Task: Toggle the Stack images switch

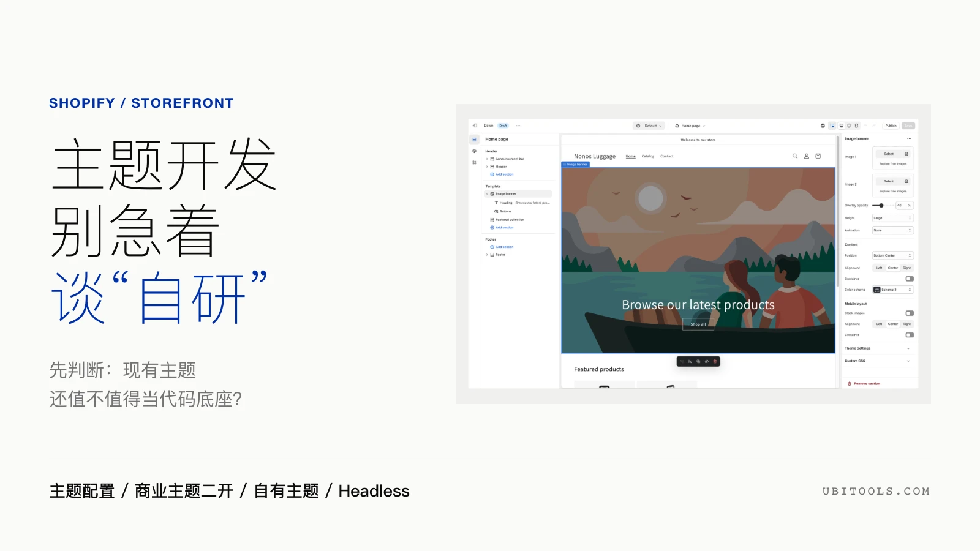Action: point(910,313)
